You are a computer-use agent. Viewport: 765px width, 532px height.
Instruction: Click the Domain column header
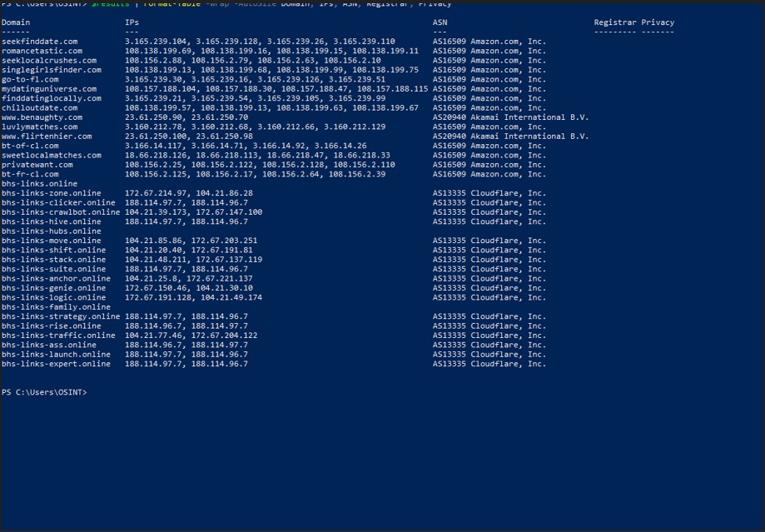click(x=17, y=22)
